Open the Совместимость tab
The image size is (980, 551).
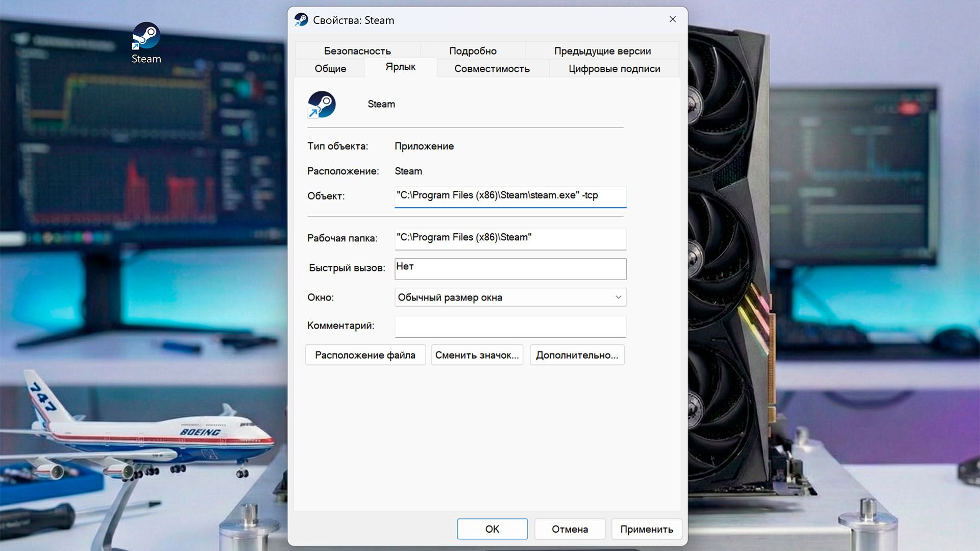(x=492, y=69)
